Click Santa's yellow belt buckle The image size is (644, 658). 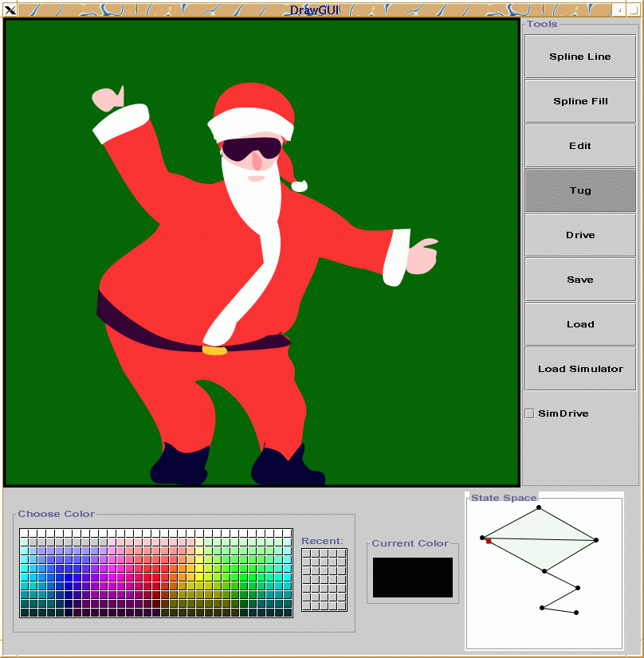point(214,350)
